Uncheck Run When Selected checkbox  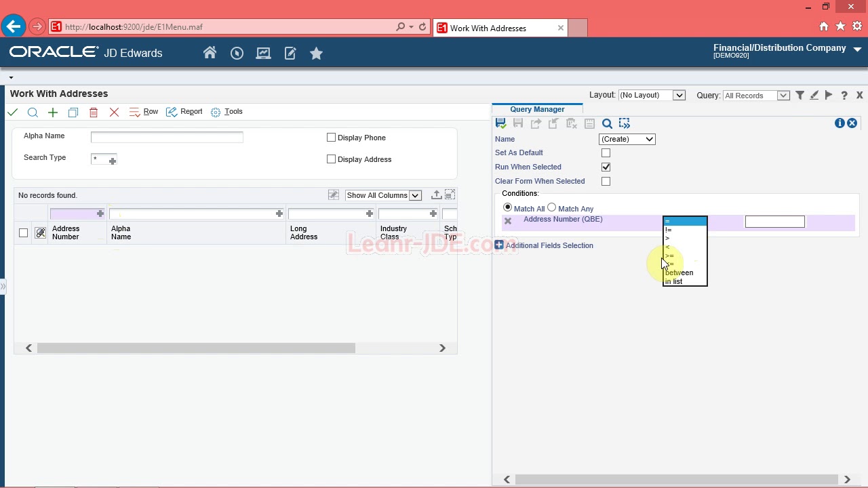(x=606, y=167)
